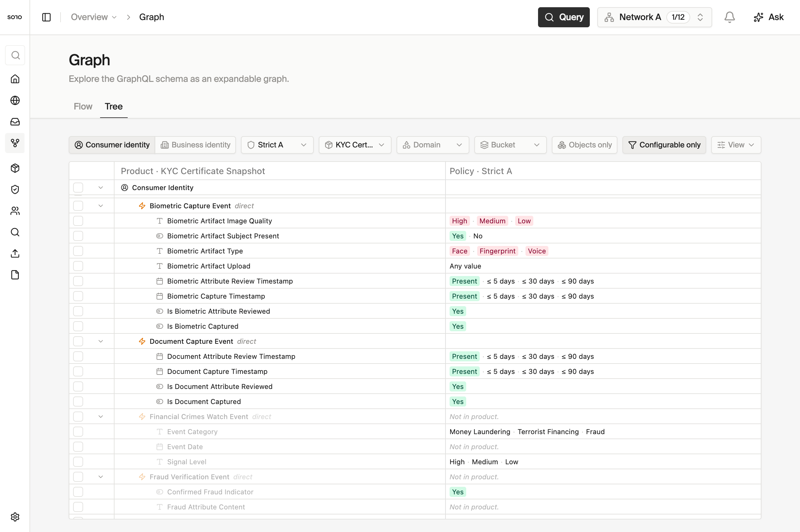Image resolution: width=800 pixels, height=532 pixels.
Task: Click 'Money Laundering' value text
Action: coord(480,432)
